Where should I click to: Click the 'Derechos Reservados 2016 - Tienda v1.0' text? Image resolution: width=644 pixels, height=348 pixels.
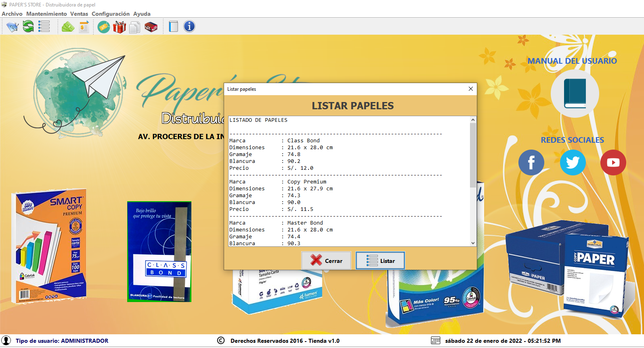pos(285,341)
